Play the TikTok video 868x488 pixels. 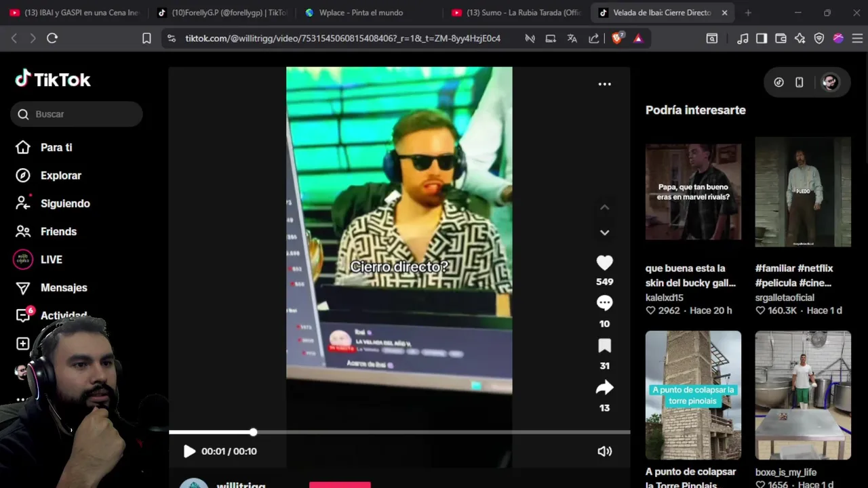(189, 451)
